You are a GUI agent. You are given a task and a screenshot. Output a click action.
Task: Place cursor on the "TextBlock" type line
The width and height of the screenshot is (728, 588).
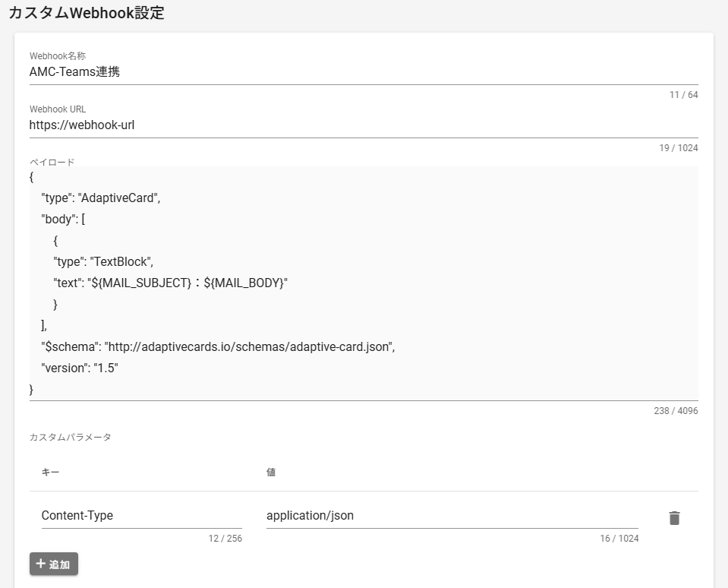tap(103, 261)
